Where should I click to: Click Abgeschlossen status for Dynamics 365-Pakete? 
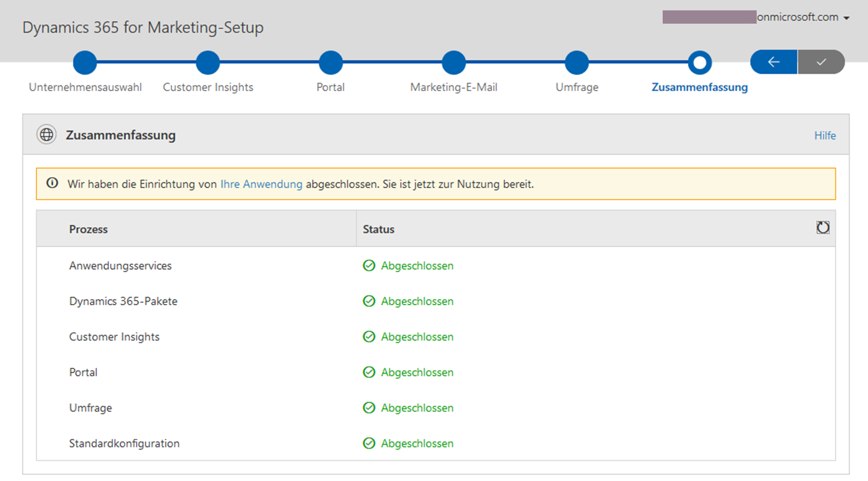[417, 301]
